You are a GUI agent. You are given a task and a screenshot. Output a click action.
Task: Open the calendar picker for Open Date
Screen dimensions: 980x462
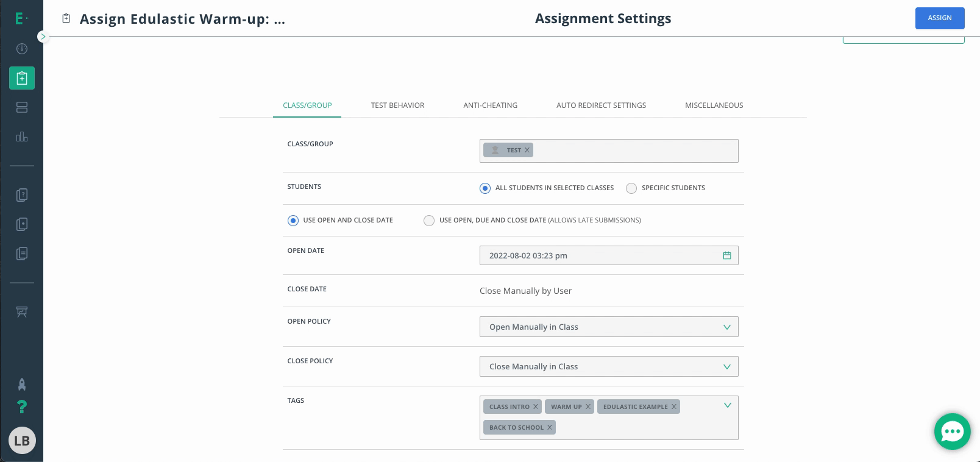tap(727, 255)
